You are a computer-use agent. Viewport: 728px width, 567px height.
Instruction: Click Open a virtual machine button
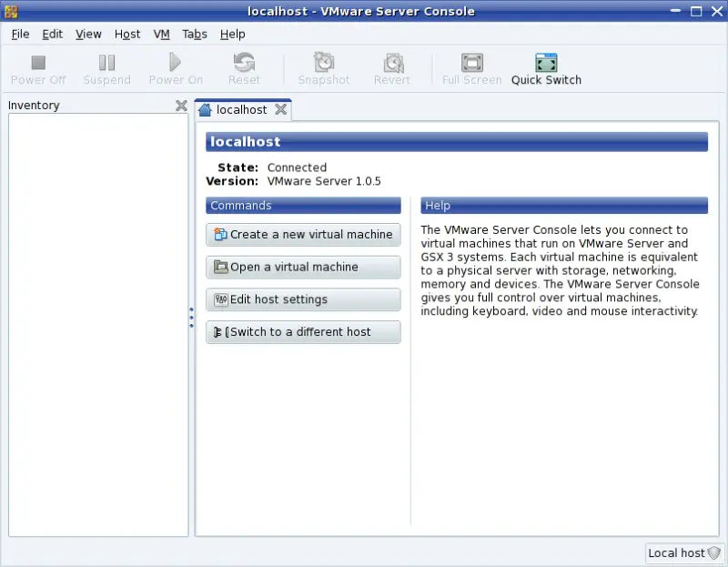tap(303, 267)
